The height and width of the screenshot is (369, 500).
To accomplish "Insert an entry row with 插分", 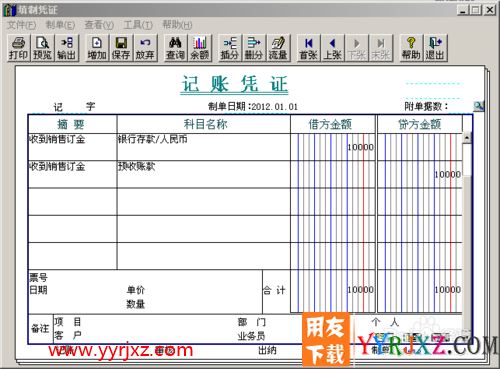I will (230, 48).
